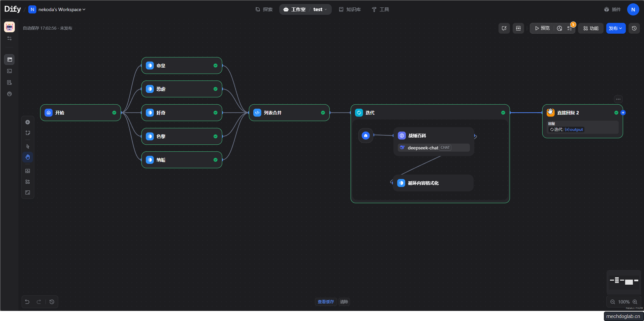Click the monitoring gauge icon in sidebar
644x321 pixels.
pos(9,94)
